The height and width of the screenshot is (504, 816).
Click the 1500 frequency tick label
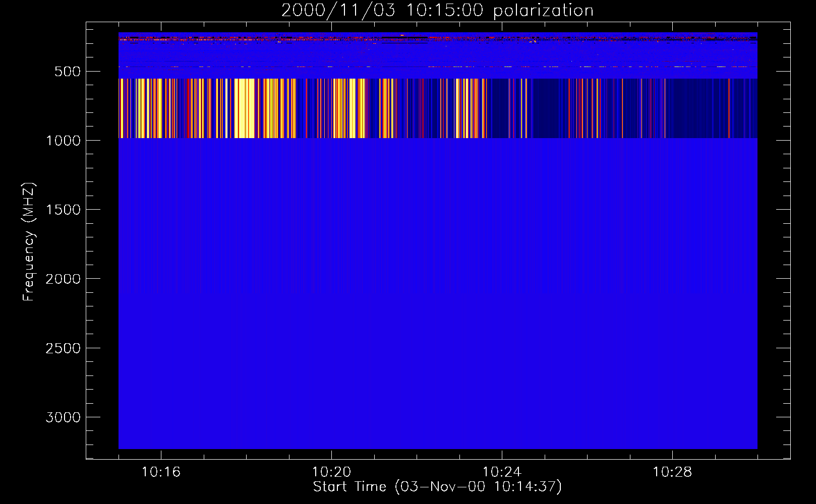(x=63, y=210)
